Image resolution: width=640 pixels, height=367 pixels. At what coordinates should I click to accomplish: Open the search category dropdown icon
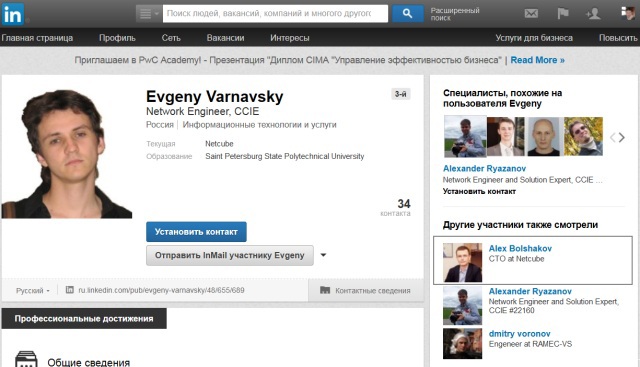click(x=149, y=14)
